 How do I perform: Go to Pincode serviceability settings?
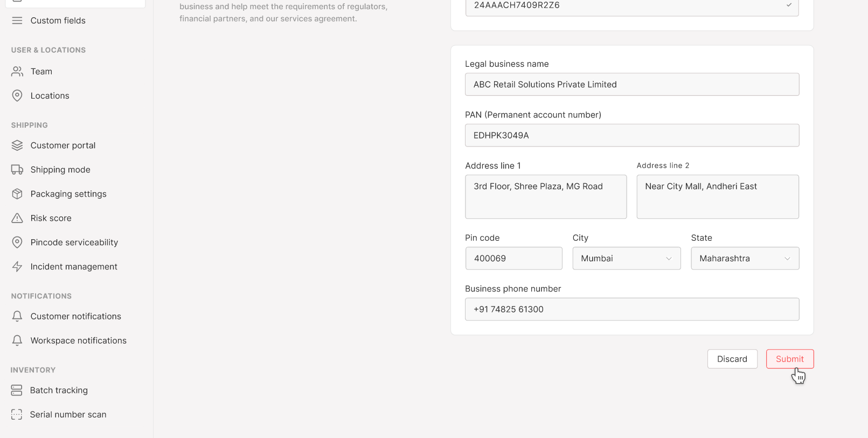[74, 242]
